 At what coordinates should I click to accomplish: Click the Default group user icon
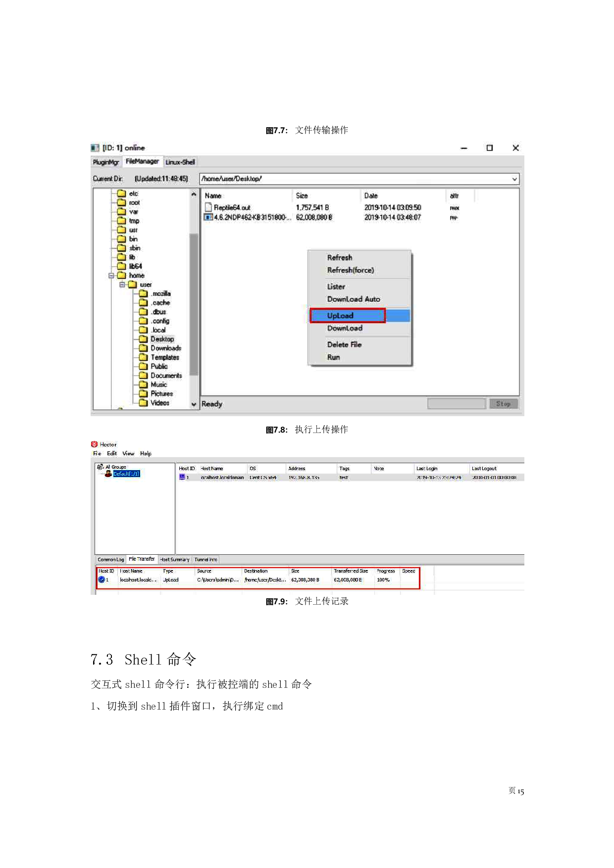point(108,474)
